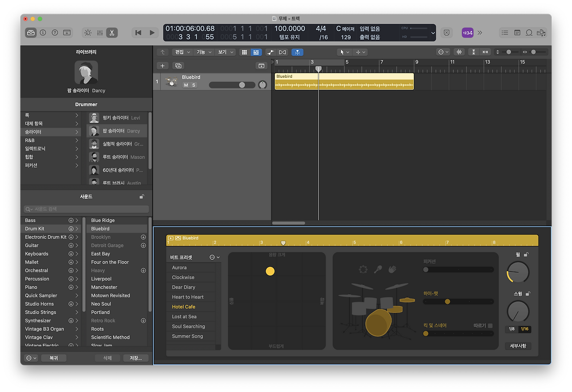Open the 비트 프리셋 ellipsis menu
572x392 pixels.
coord(214,257)
